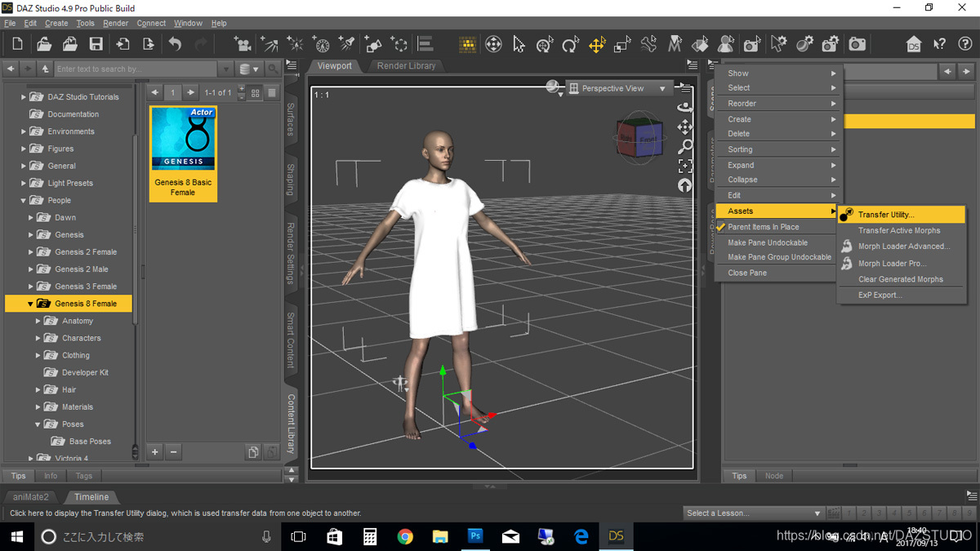980x551 pixels.
Task: Click the Import file icon
Action: (x=122, y=44)
